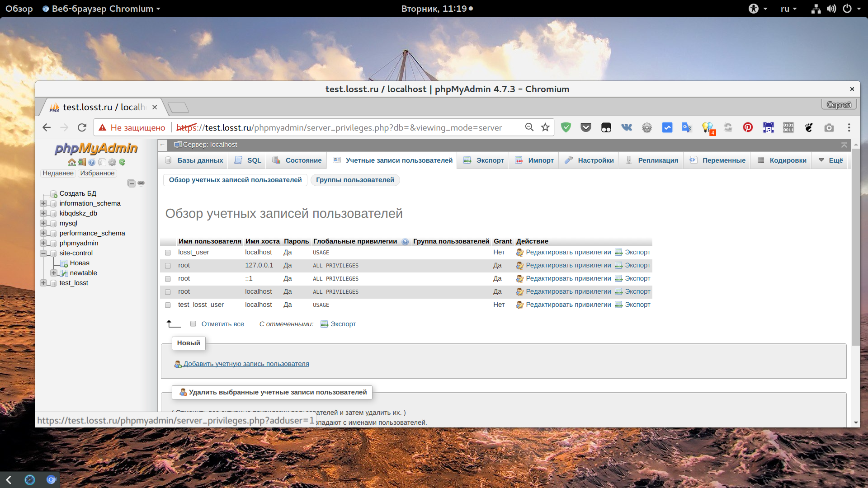
Task: Collapse the site-control database node
Action: click(43, 253)
